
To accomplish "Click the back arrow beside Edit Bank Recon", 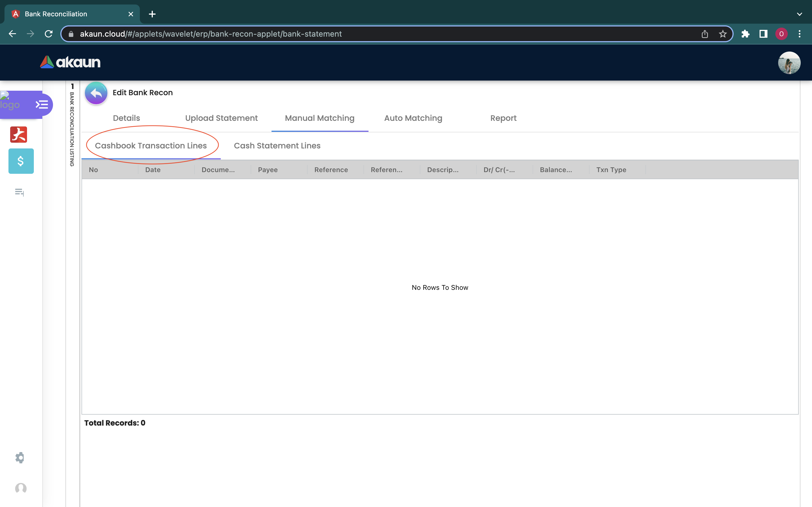I will click(x=96, y=93).
